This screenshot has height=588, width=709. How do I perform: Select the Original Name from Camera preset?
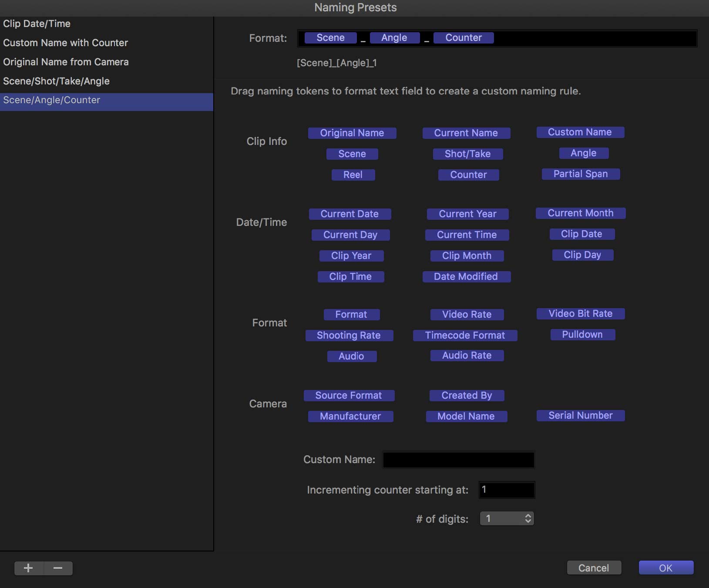coord(107,62)
